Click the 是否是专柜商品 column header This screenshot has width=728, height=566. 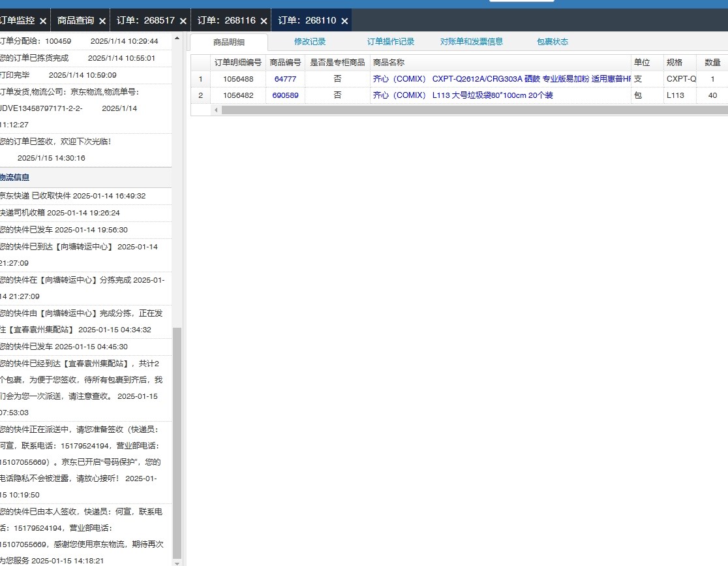pos(337,62)
